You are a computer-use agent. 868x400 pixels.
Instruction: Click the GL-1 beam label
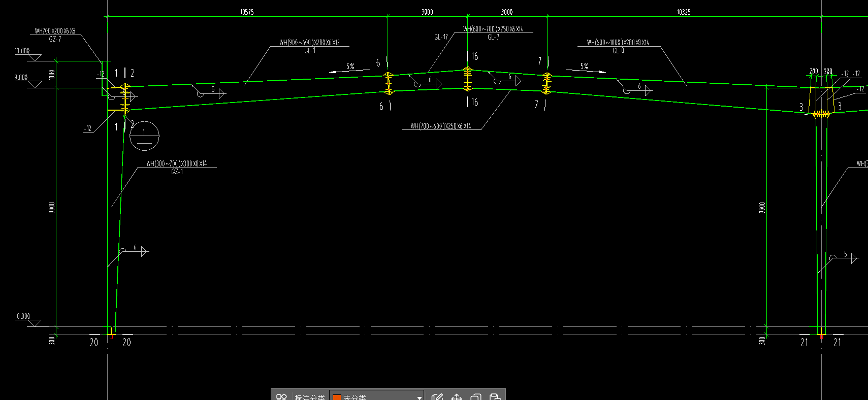pos(310,50)
